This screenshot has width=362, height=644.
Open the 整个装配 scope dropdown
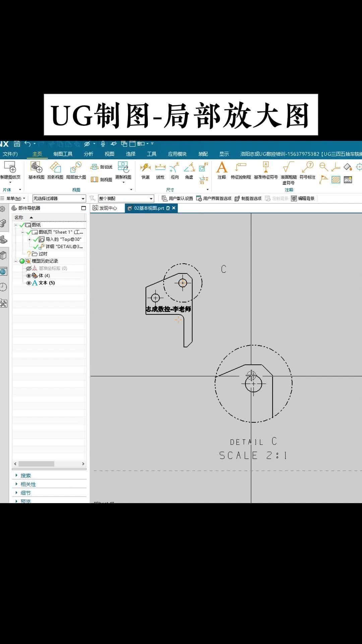point(126,199)
